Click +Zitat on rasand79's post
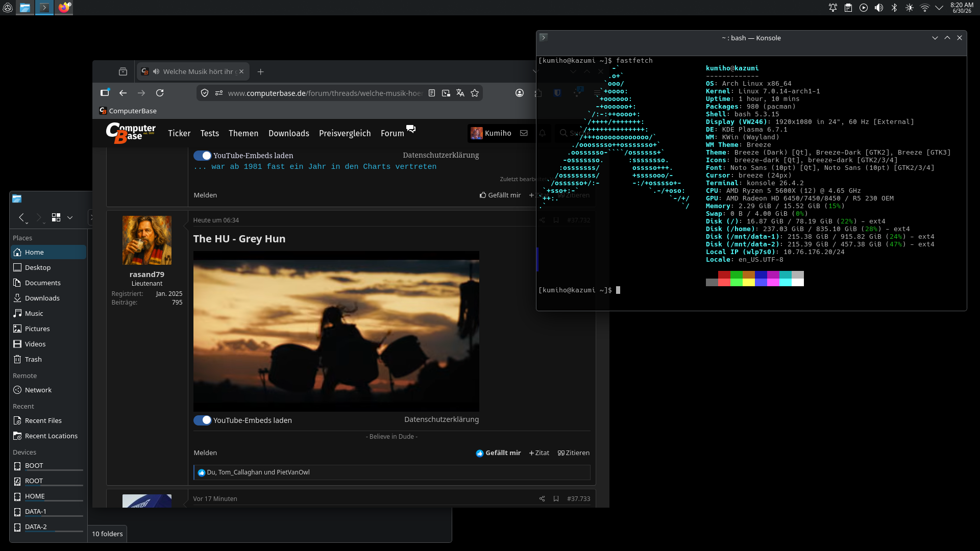This screenshot has height=551, width=980. pyautogui.click(x=539, y=453)
